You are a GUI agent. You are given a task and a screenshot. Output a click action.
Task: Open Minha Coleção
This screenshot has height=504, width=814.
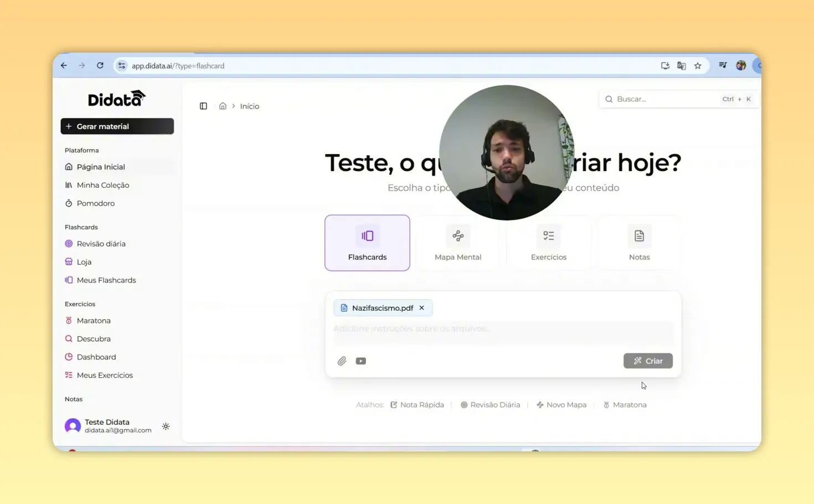[x=103, y=185]
